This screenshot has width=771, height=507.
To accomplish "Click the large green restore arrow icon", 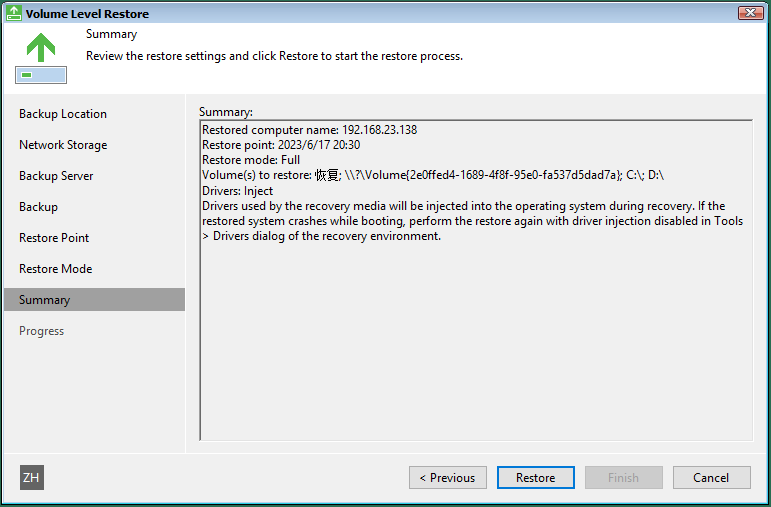I will [41, 58].
